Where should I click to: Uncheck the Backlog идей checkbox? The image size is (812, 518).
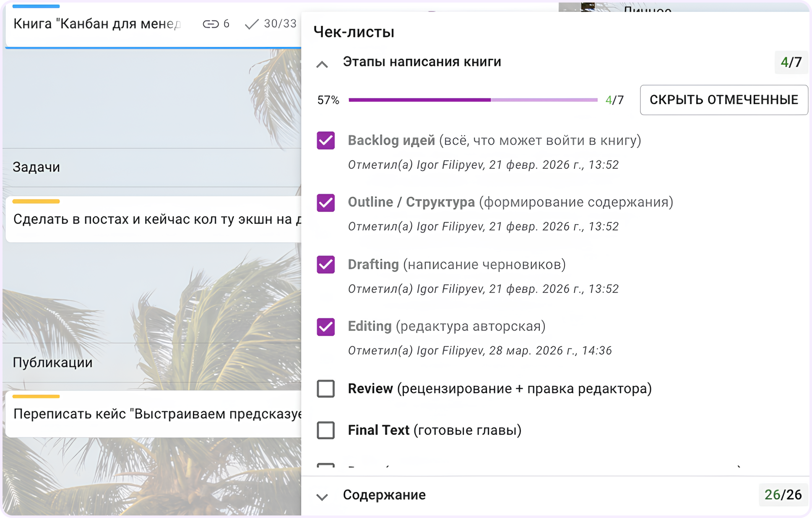325,140
